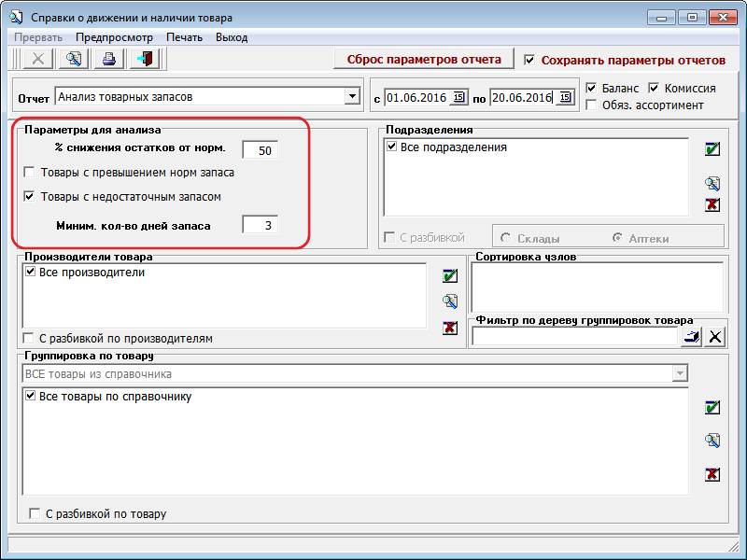The image size is (747, 560).
Task: Open ВСЕ товары из справочника dropdown
Action: click(679, 374)
